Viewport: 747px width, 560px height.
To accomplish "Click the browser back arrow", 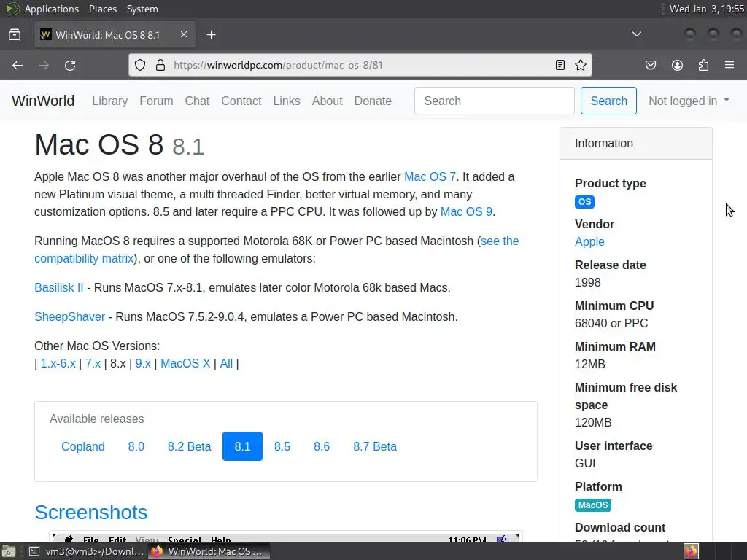I will (x=18, y=65).
